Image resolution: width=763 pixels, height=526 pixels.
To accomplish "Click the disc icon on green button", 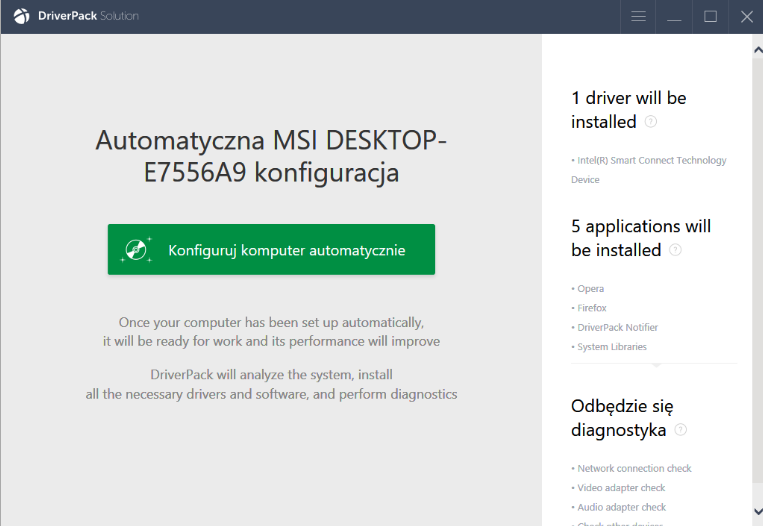I will 136,250.
